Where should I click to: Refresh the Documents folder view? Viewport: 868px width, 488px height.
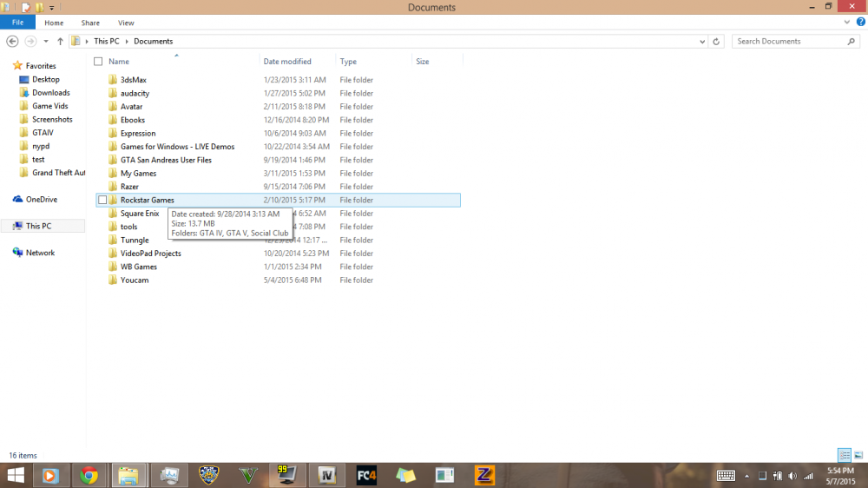click(716, 42)
